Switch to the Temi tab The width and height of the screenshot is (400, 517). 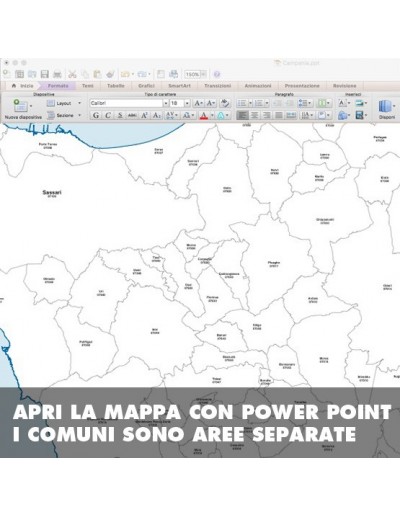[x=88, y=86]
